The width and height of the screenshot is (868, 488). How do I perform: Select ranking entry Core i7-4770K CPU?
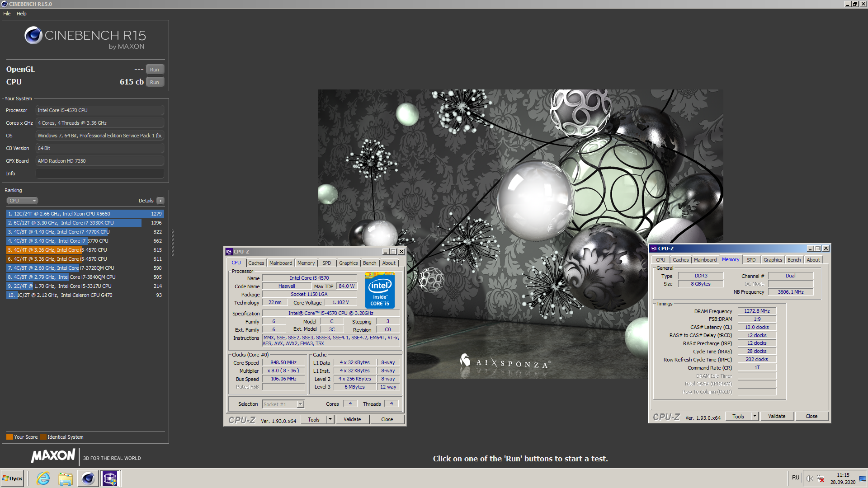click(x=85, y=232)
